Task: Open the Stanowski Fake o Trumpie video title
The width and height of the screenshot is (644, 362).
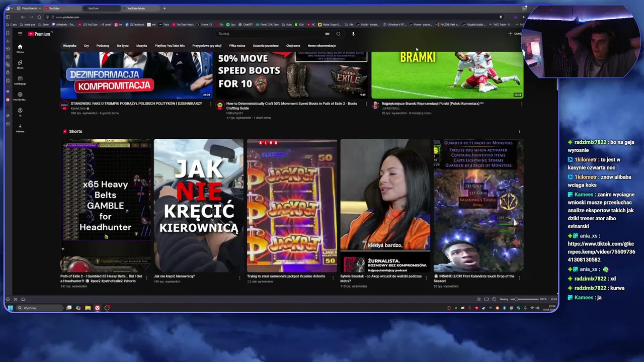Action: pyautogui.click(x=136, y=104)
